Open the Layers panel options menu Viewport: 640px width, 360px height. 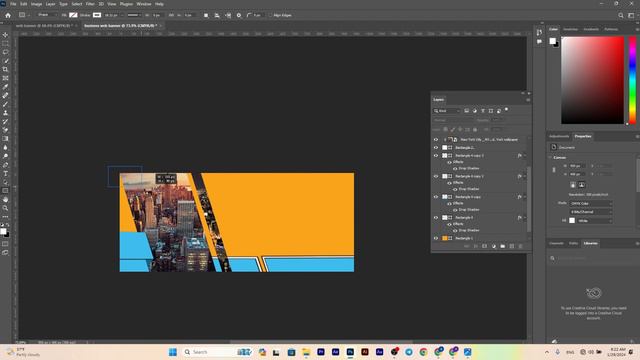pyautogui.click(x=528, y=100)
